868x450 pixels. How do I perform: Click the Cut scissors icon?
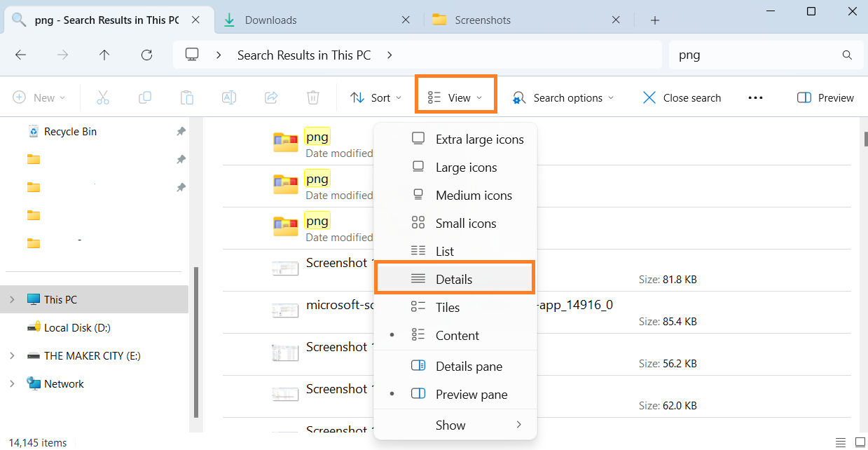(x=103, y=97)
